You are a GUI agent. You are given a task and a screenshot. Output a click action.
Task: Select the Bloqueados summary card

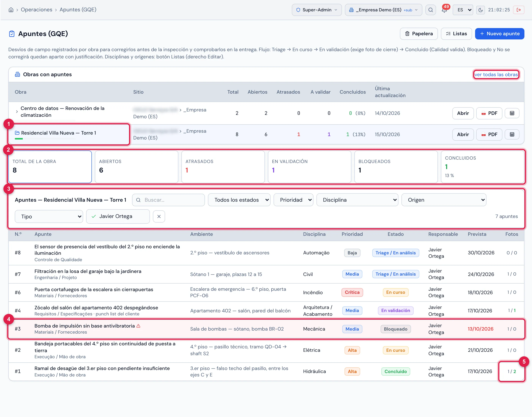[x=396, y=167]
